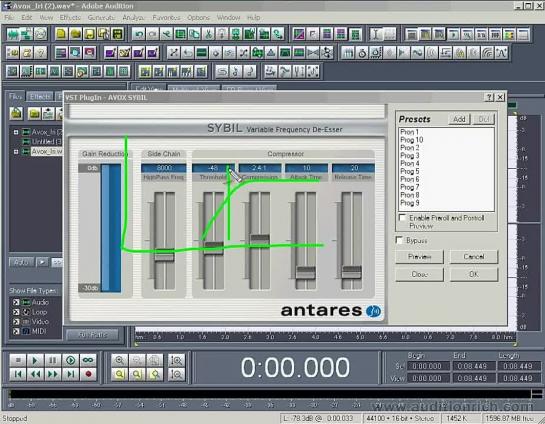
Task: Switch to waveform Edit View toolbar icon
Action: (13, 34)
